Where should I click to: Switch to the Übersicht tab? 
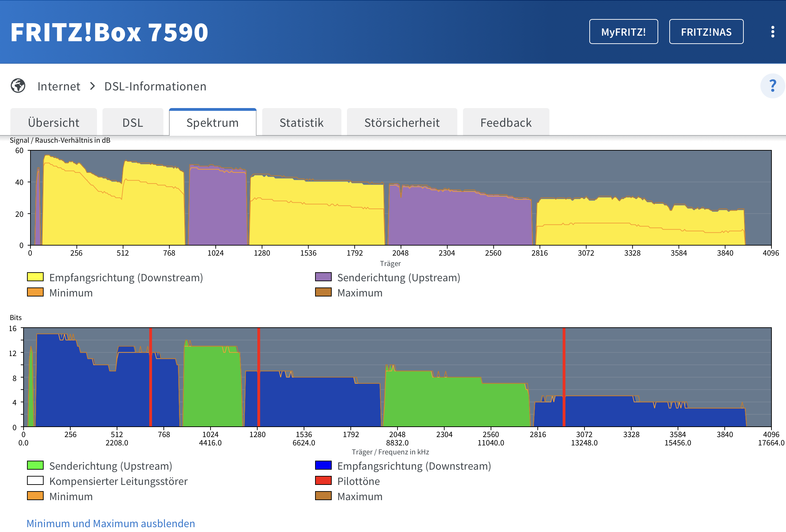pyautogui.click(x=54, y=122)
